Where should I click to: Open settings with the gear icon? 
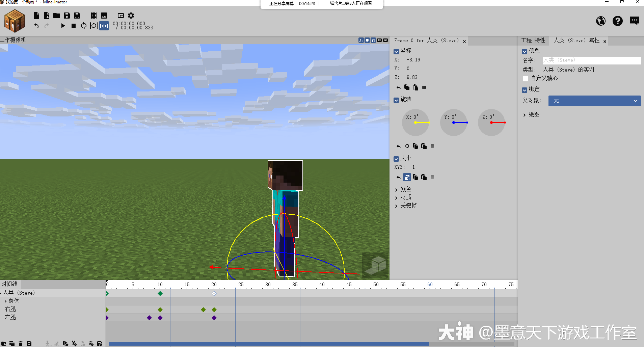[x=131, y=16]
